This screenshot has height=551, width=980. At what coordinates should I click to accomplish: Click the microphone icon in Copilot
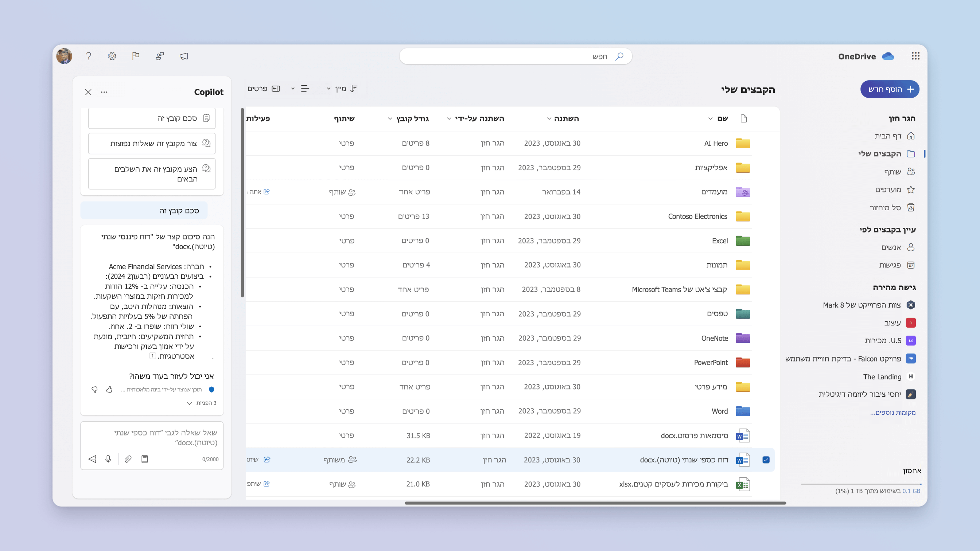pyautogui.click(x=108, y=459)
